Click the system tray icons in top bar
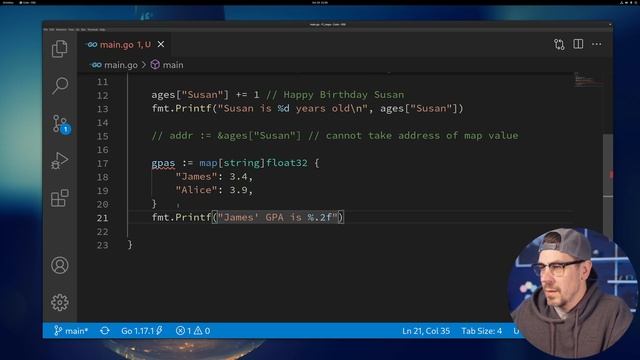 tap(629, 2)
